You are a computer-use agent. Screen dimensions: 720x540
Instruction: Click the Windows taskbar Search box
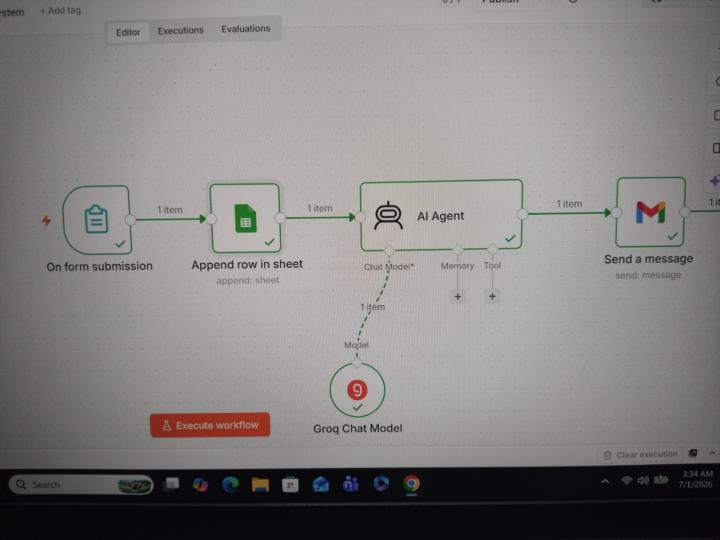click(81, 484)
